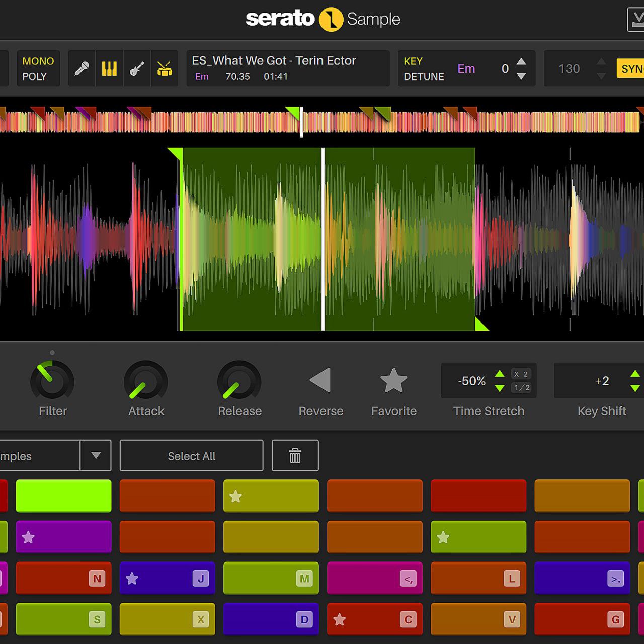This screenshot has width=644, height=644.
Task: Switch voice mode to POLY
Action: [34, 76]
